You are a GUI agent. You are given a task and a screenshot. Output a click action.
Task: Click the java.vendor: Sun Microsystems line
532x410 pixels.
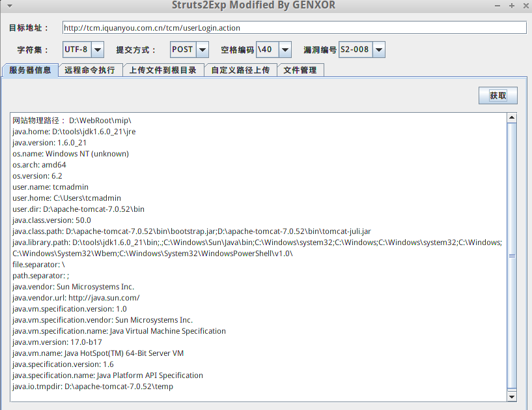pos(74,287)
